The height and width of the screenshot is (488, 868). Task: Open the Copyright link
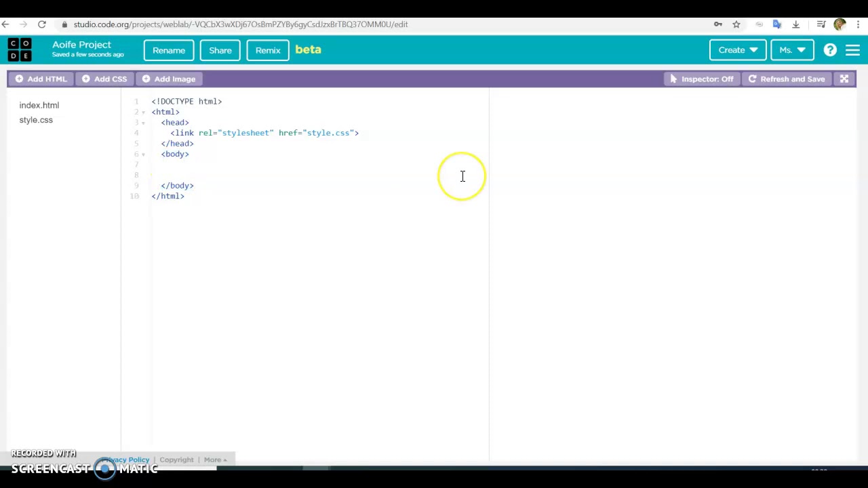(x=176, y=460)
